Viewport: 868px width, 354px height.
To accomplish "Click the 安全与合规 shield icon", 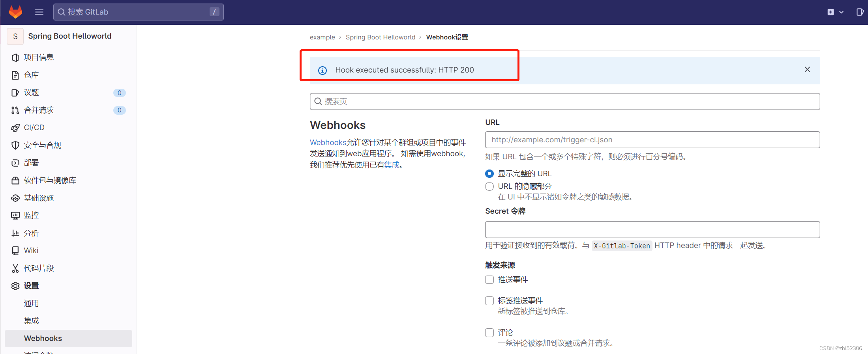I will coord(15,145).
